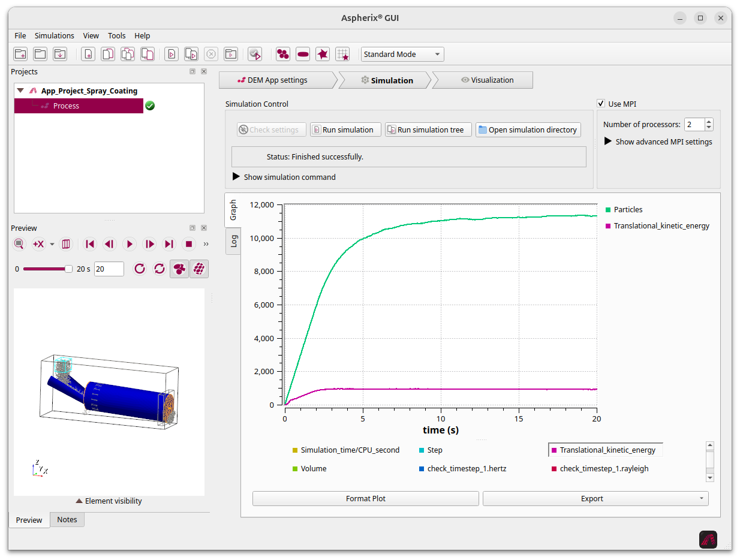Viewport: 740px width, 560px height.
Task: Click the checkmark-with-play toolbar icon
Action: coord(255,54)
